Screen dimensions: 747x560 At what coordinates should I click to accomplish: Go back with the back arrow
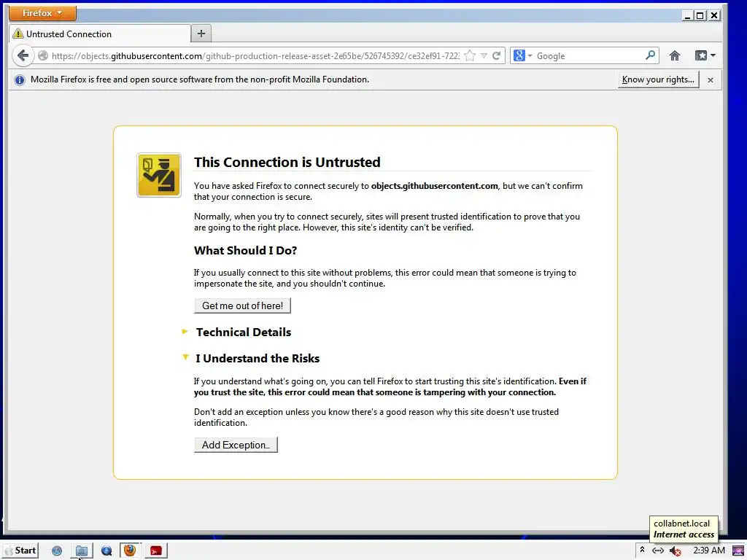pos(23,55)
